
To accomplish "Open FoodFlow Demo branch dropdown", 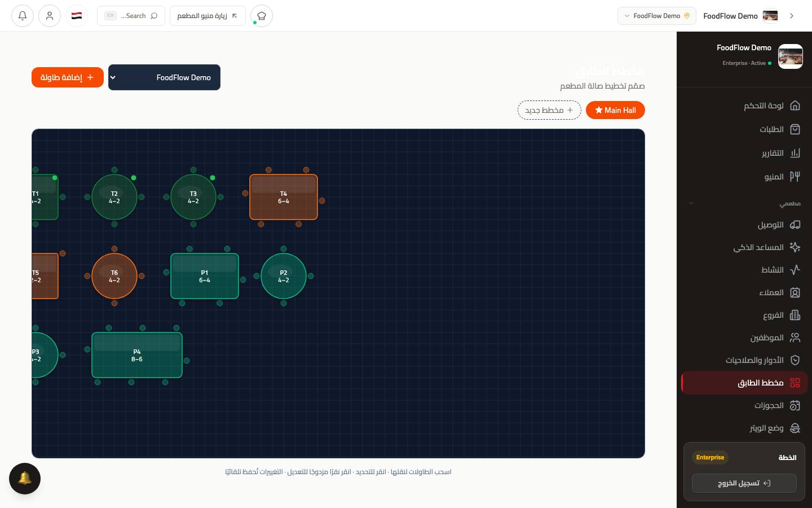I will point(164,77).
